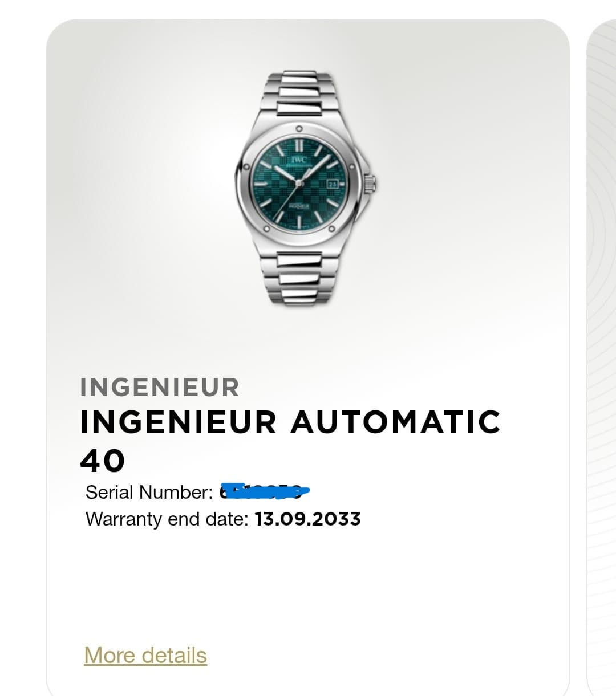616x696 pixels.
Task: Click the blue redacted serial number
Action: 264,491
